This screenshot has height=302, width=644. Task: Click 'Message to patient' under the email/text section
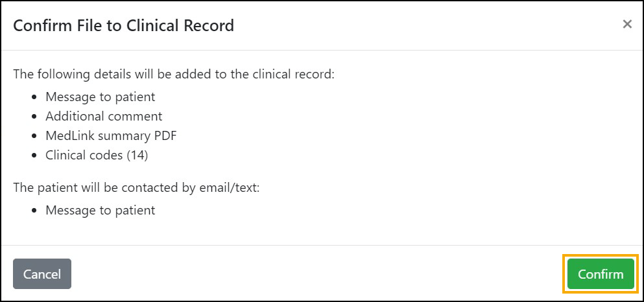click(x=100, y=211)
